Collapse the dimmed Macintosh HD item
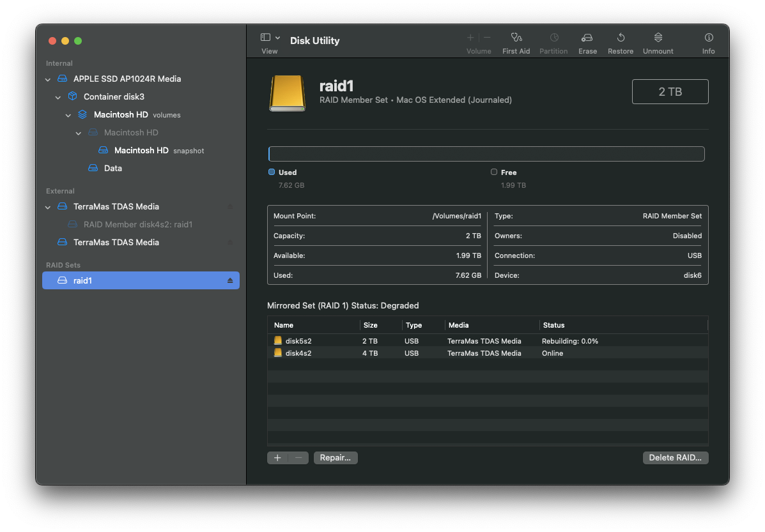Image resolution: width=765 pixels, height=532 pixels. click(79, 133)
